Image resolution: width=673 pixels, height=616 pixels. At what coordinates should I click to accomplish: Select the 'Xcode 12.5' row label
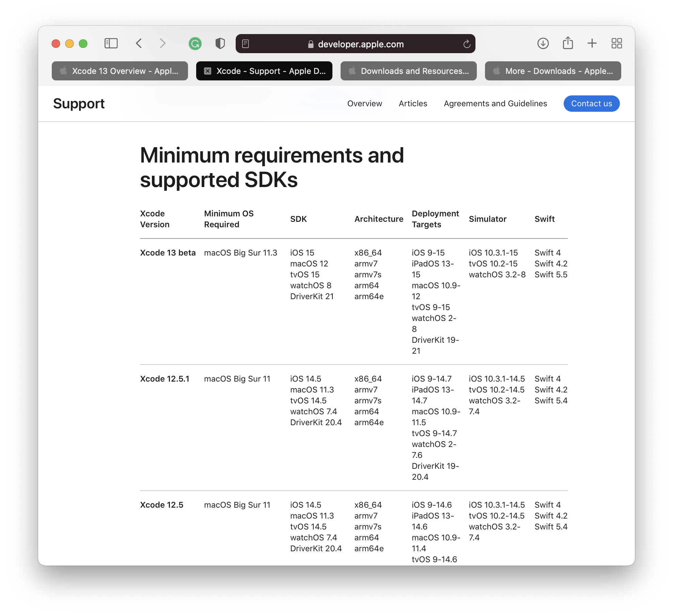(x=161, y=505)
